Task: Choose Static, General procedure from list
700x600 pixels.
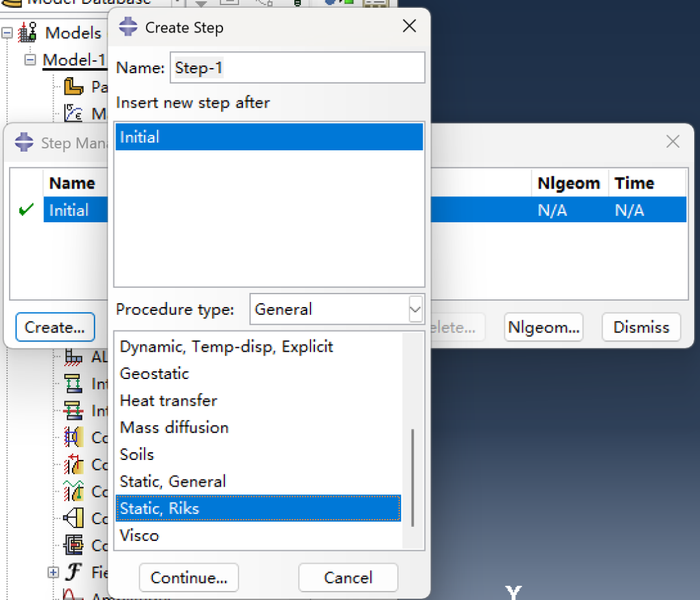Action: click(173, 481)
